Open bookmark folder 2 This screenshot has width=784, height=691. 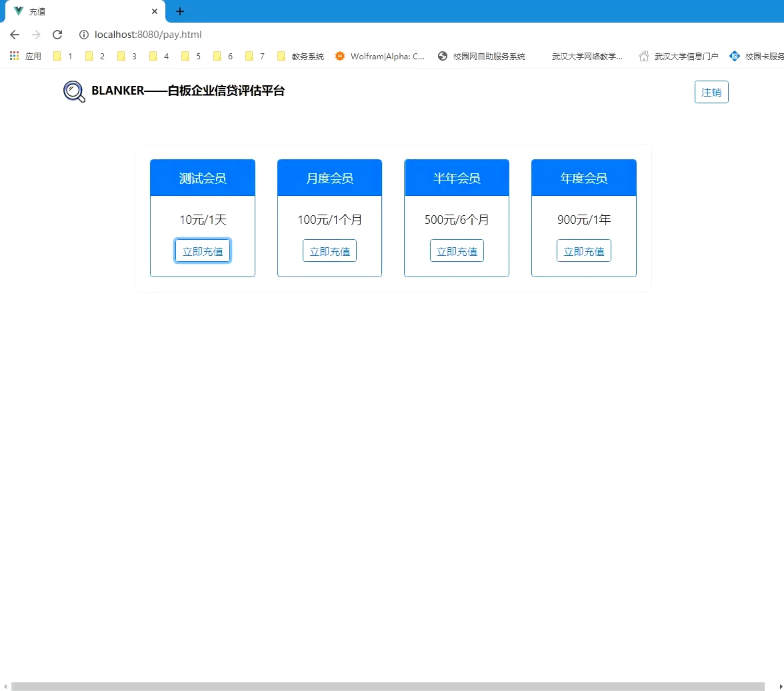[95, 56]
